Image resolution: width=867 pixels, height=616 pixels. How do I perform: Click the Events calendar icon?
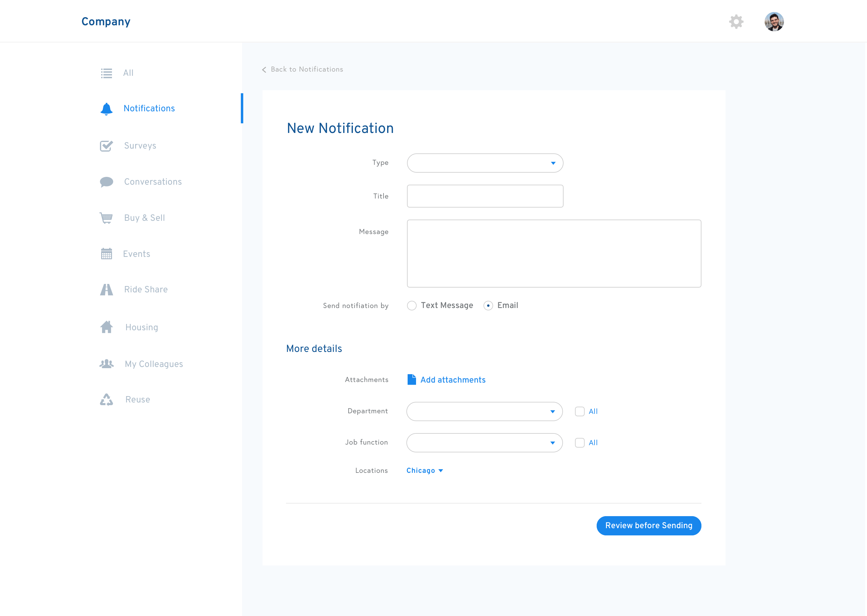tap(106, 254)
